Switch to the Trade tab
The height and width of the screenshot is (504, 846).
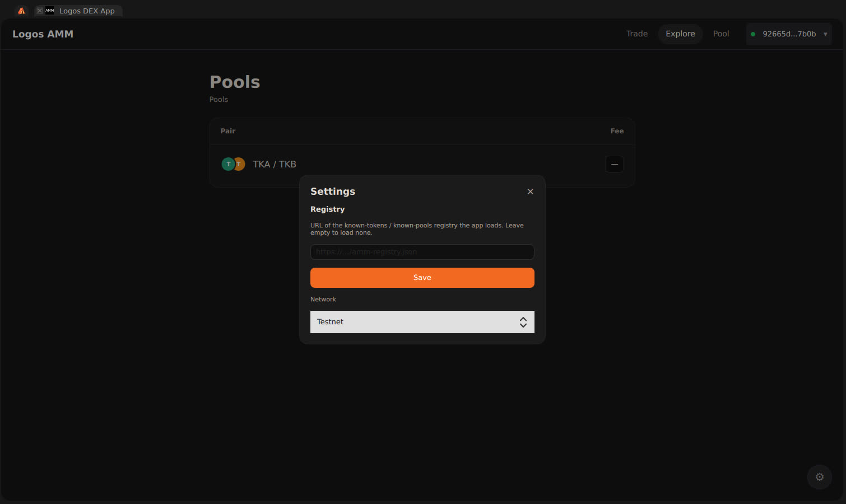637,34
